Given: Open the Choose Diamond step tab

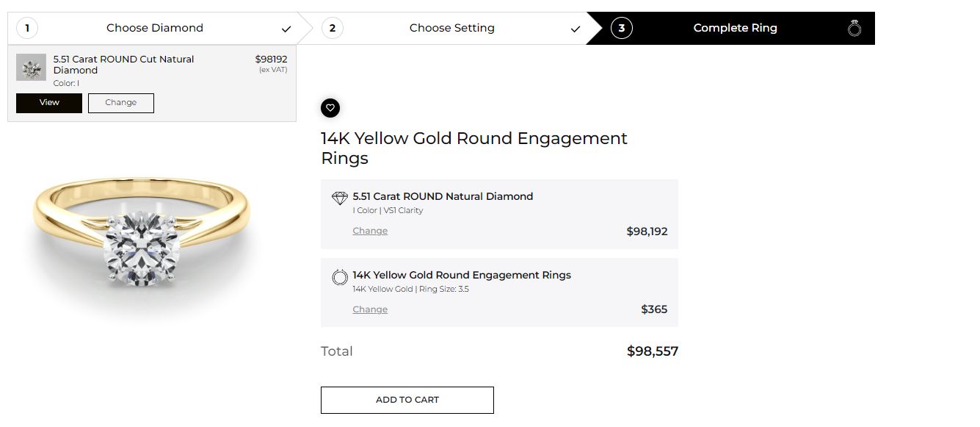Looking at the screenshot, I should click(154, 28).
